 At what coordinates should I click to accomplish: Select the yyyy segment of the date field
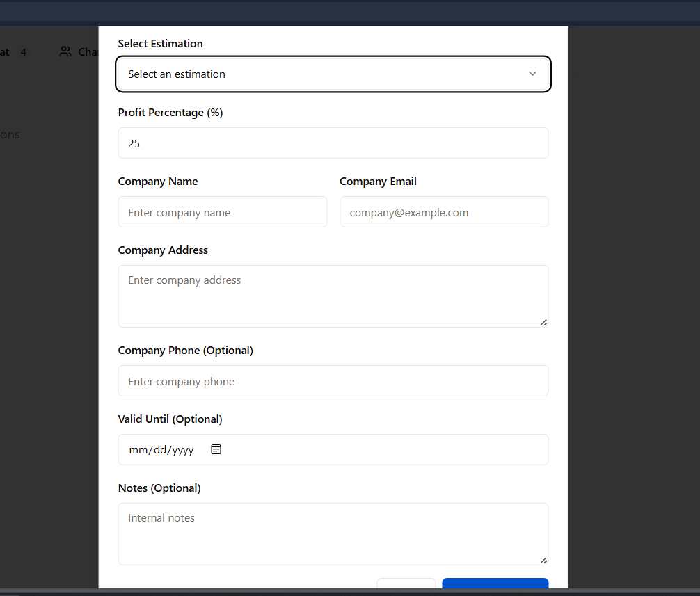pos(183,450)
